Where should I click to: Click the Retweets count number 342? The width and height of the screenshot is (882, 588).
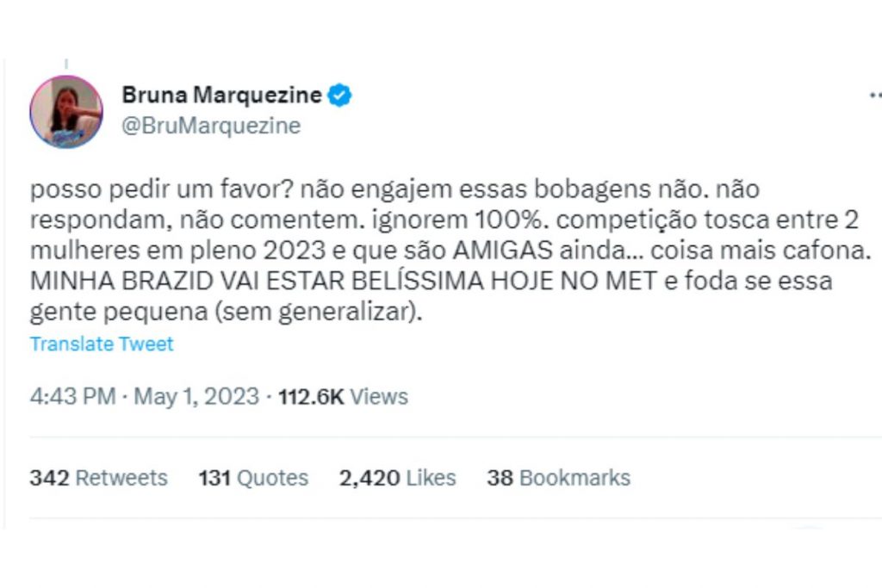(x=47, y=478)
